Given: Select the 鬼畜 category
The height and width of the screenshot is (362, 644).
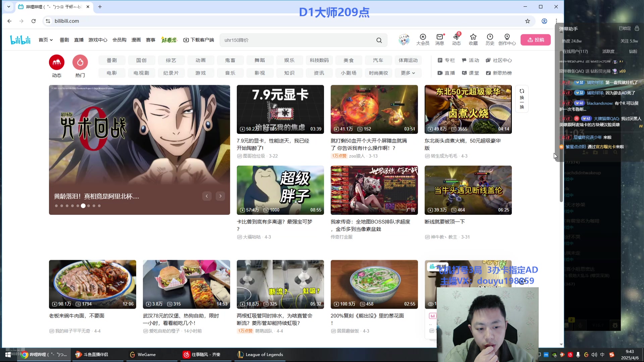Looking at the screenshot, I should 230,60.
